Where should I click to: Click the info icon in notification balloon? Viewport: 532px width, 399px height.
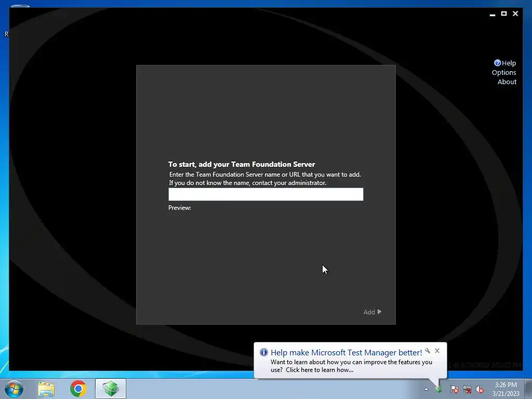(263, 352)
